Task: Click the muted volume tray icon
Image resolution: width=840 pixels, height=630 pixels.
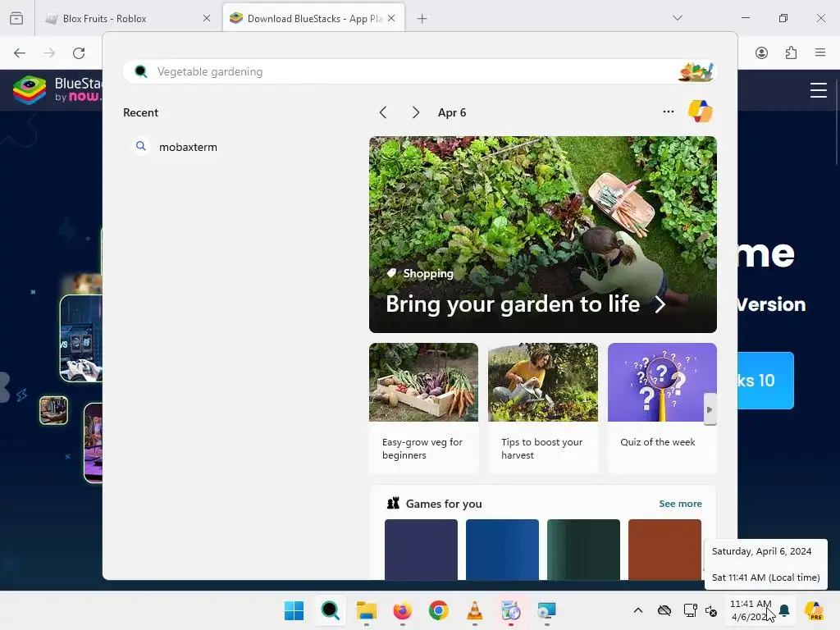Action: point(711,610)
